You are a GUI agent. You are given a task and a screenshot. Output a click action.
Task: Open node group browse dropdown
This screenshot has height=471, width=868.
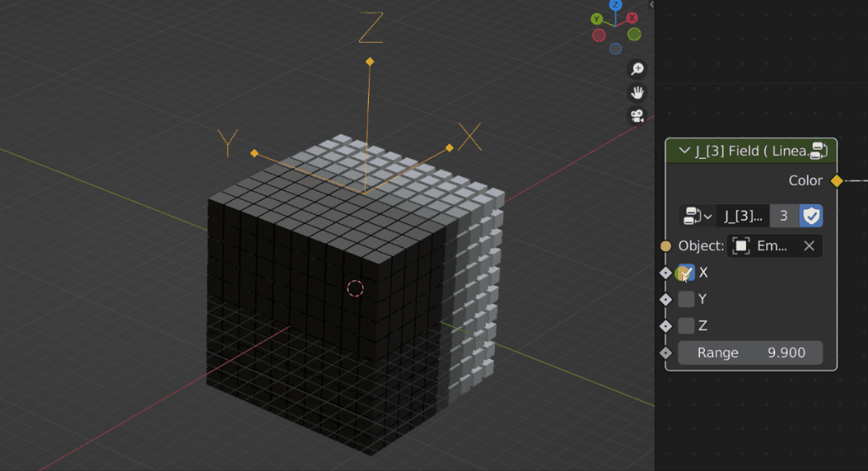[697, 216]
